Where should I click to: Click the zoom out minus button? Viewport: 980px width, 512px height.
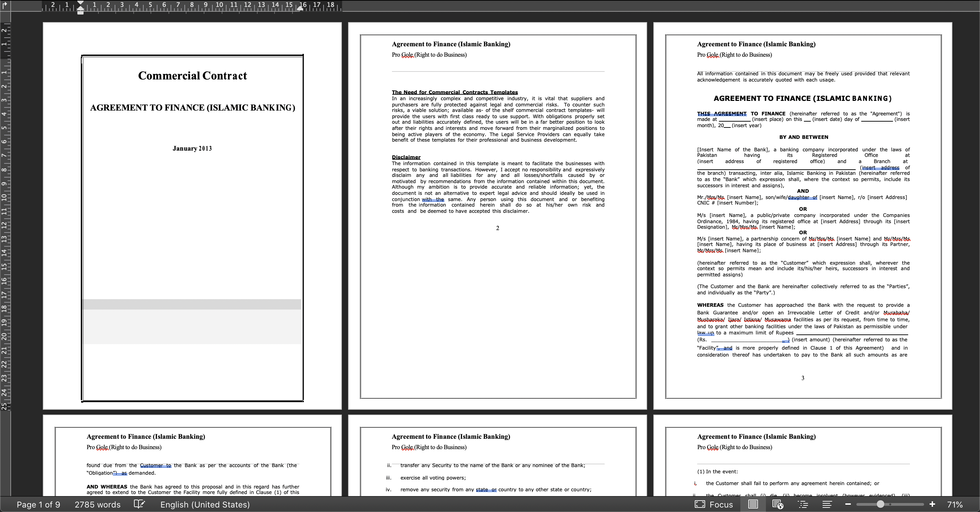tap(848, 504)
